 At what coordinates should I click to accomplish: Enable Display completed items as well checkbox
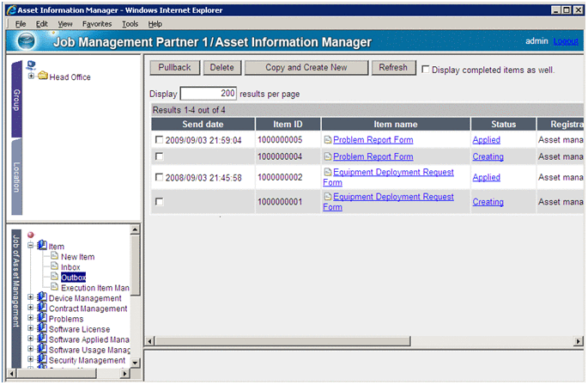click(x=426, y=69)
